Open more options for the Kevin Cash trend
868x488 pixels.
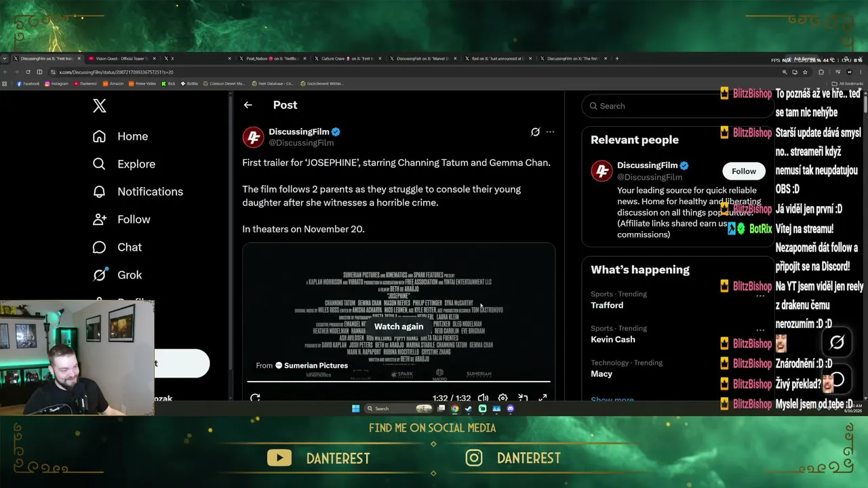pyautogui.click(x=760, y=330)
